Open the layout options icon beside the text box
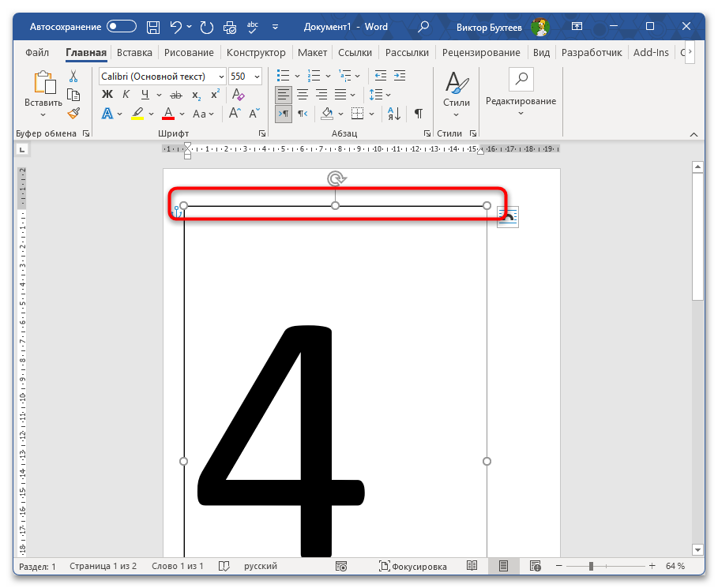The image size is (718, 588). click(x=507, y=218)
